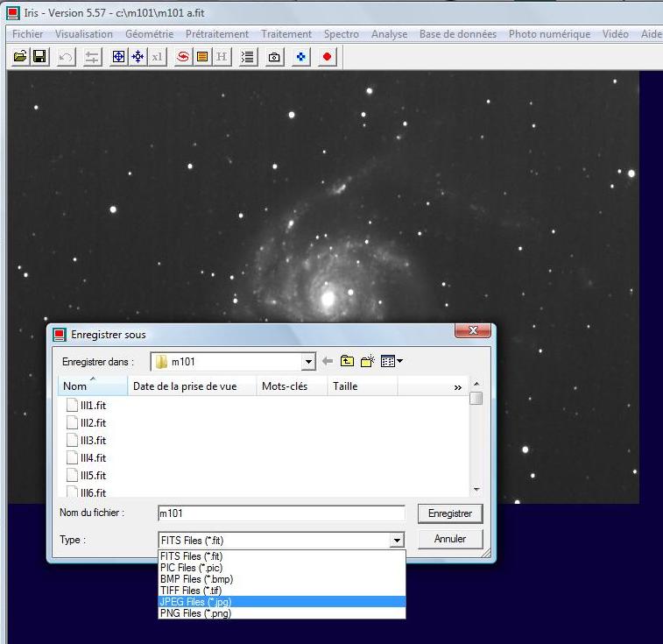Click the Enregistrer button
This screenshot has width=663, height=644.
[x=450, y=513]
